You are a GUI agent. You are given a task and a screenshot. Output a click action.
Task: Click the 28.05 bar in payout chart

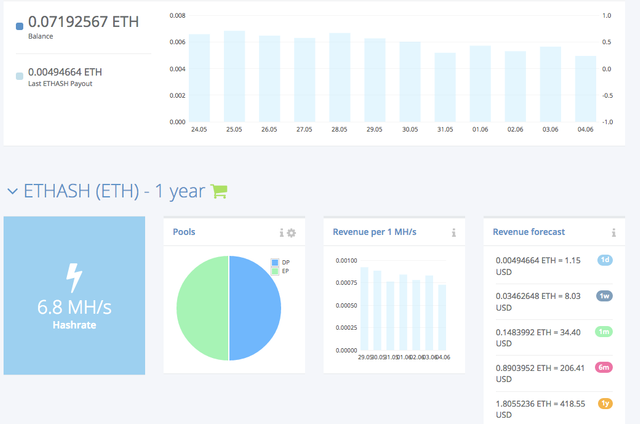pos(340,78)
